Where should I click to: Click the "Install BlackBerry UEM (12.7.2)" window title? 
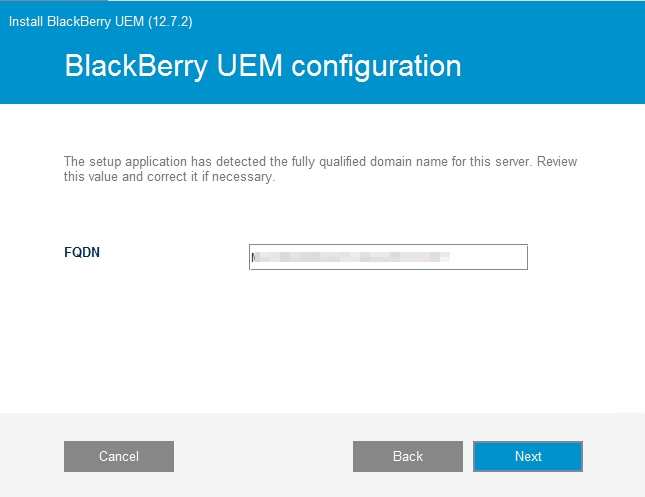click(x=102, y=20)
